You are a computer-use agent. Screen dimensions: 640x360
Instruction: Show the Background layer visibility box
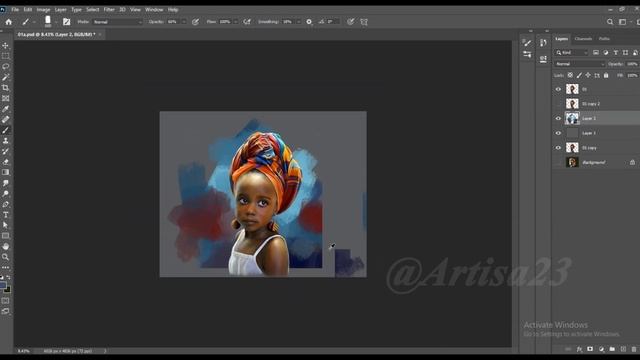point(558,162)
